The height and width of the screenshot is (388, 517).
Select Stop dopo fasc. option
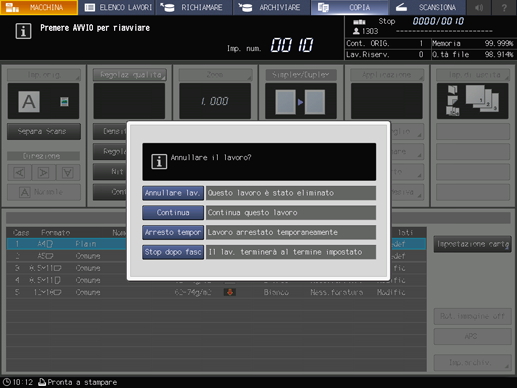(x=173, y=252)
